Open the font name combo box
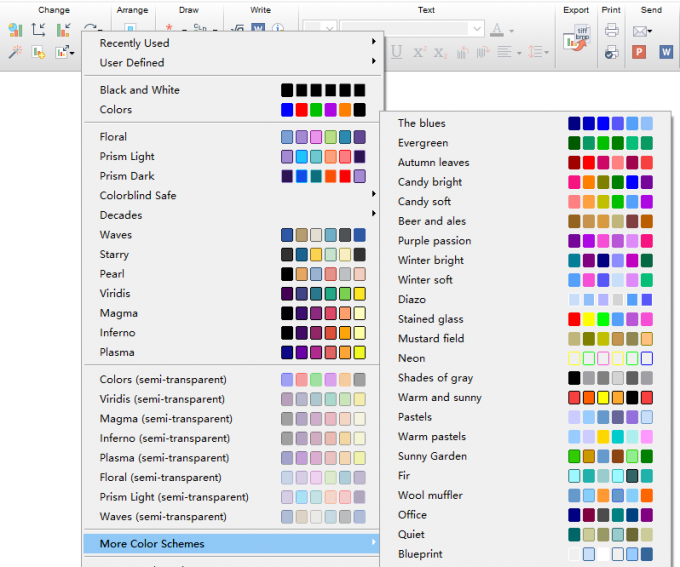 412,29
